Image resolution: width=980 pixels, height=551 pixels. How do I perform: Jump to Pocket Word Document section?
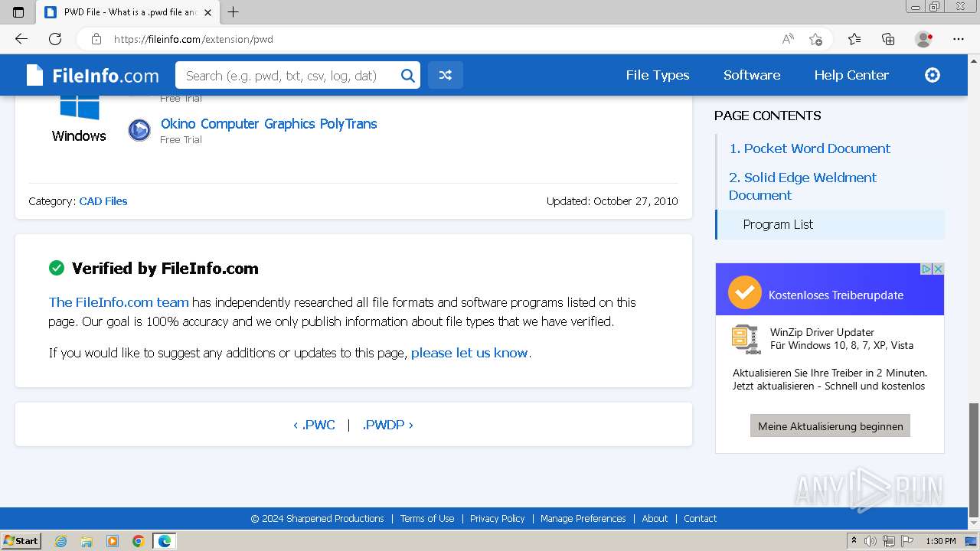[x=809, y=148]
